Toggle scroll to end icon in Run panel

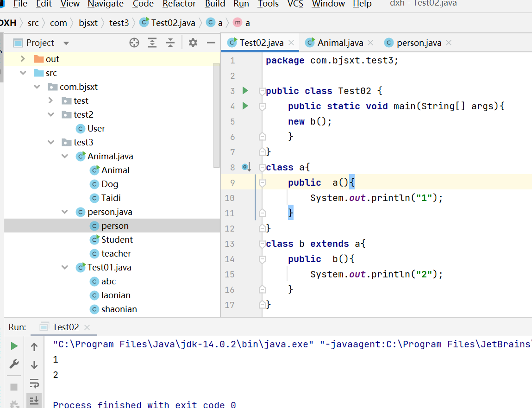[34, 401]
